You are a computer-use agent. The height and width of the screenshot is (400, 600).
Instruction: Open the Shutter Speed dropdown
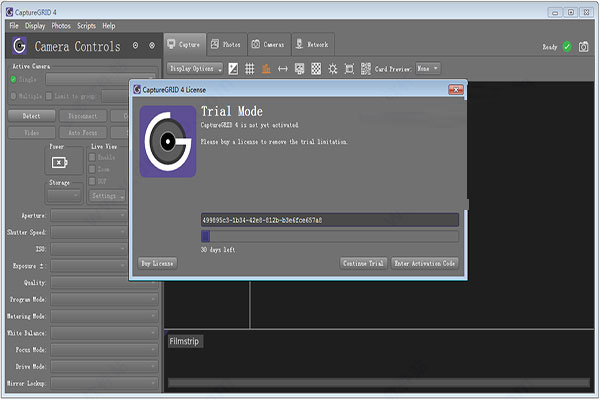(89, 232)
